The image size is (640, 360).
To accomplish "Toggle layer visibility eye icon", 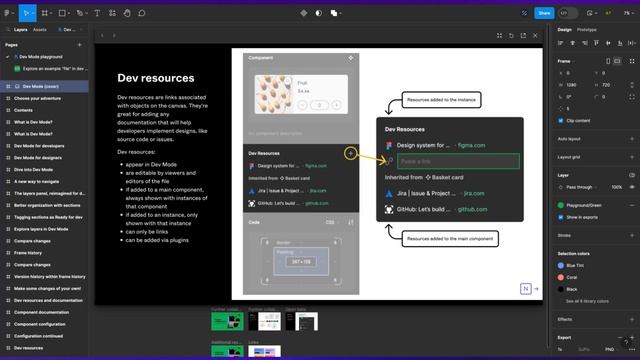I will click(632, 187).
